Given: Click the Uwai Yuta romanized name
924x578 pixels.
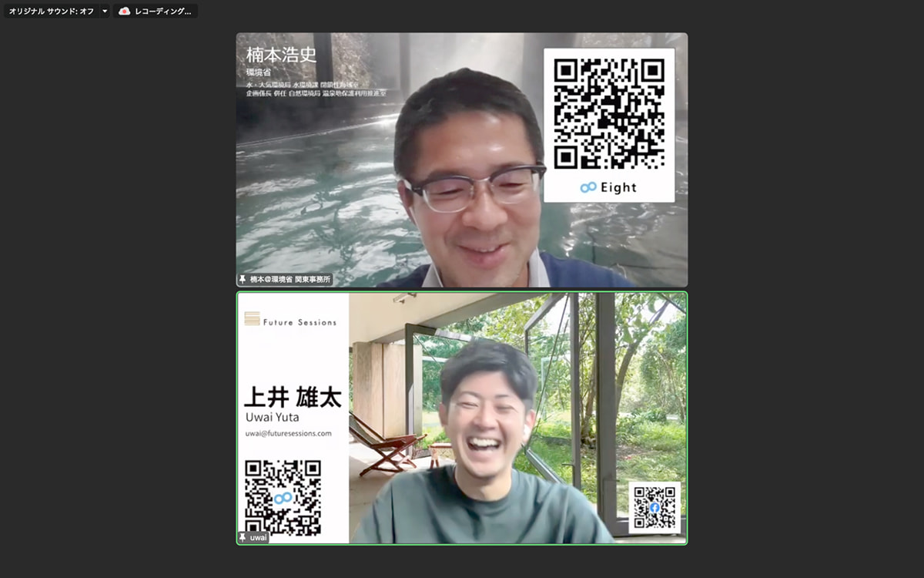Looking at the screenshot, I should pyautogui.click(x=271, y=418).
